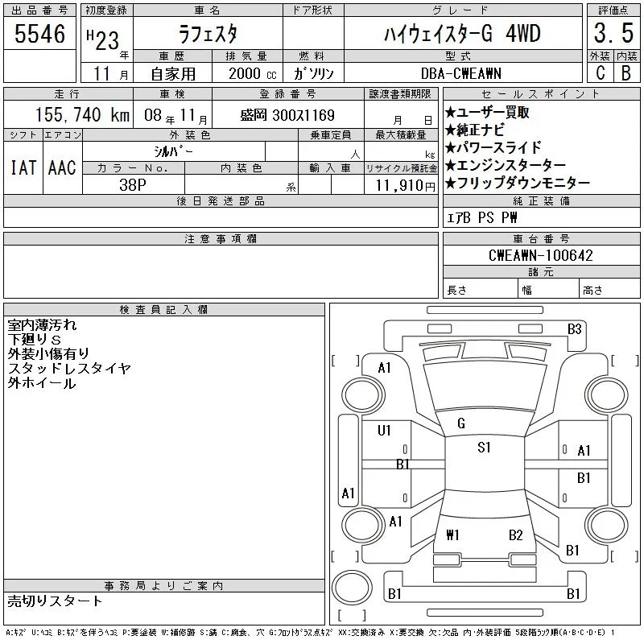Click the color number 38P
644x644 pixels.
pyautogui.click(x=133, y=185)
